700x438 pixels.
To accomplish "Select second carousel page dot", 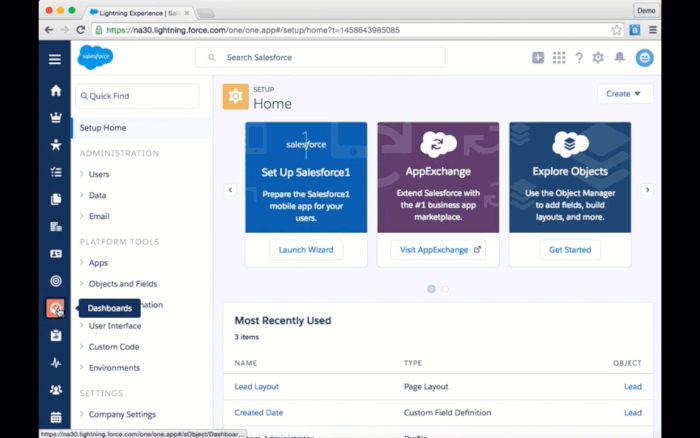I will (x=445, y=289).
